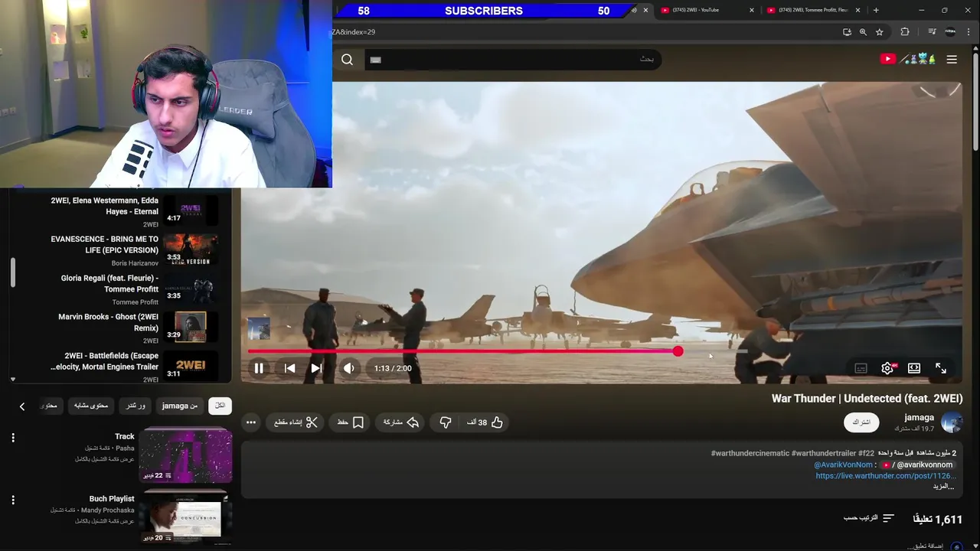The height and width of the screenshot is (551, 980).
Task: Click the 'Boris Harizanov' channel name
Action: point(135,263)
